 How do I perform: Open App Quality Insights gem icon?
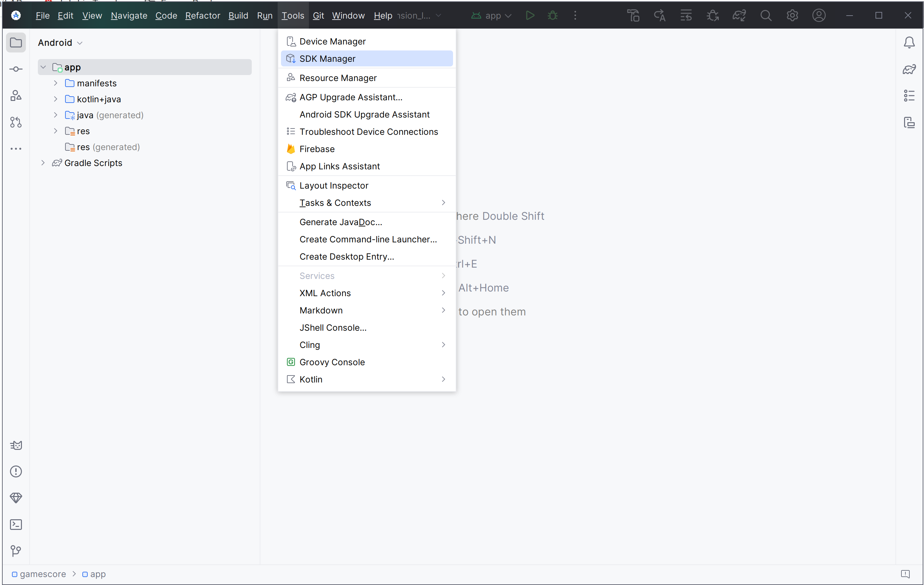pyautogui.click(x=16, y=498)
